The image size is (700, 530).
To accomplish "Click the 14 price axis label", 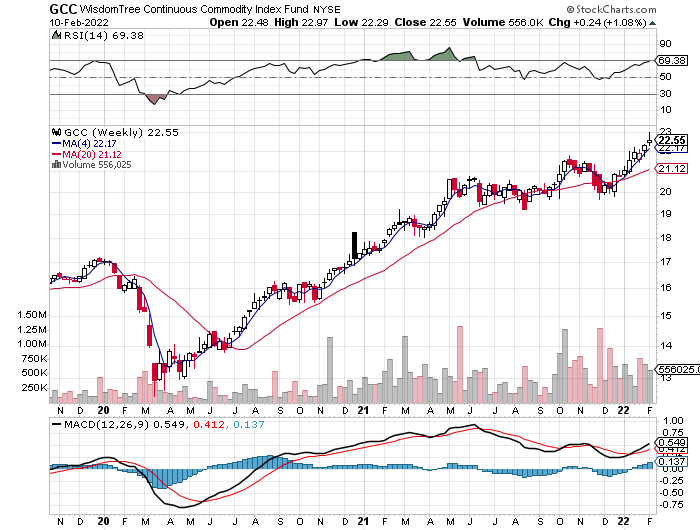I will click(x=665, y=346).
